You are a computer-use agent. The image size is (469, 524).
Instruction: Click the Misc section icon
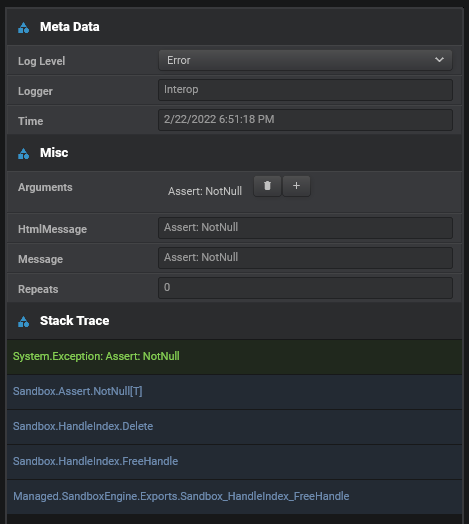coord(23,154)
